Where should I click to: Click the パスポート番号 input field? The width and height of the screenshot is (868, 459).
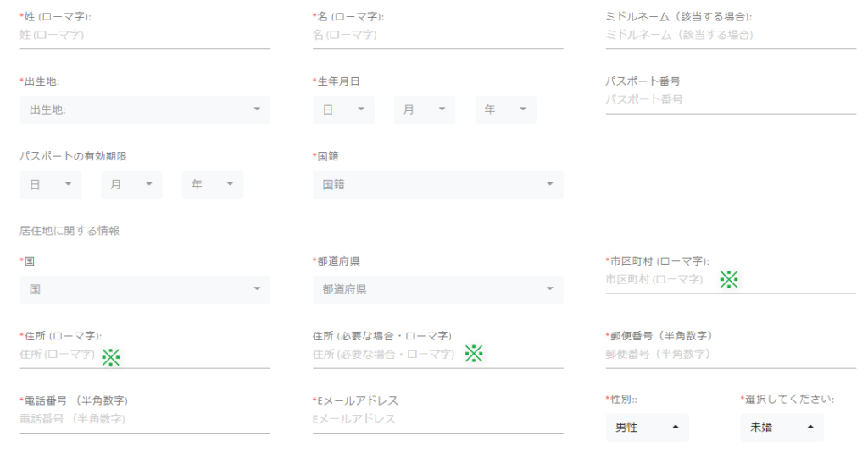pyautogui.click(x=731, y=100)
